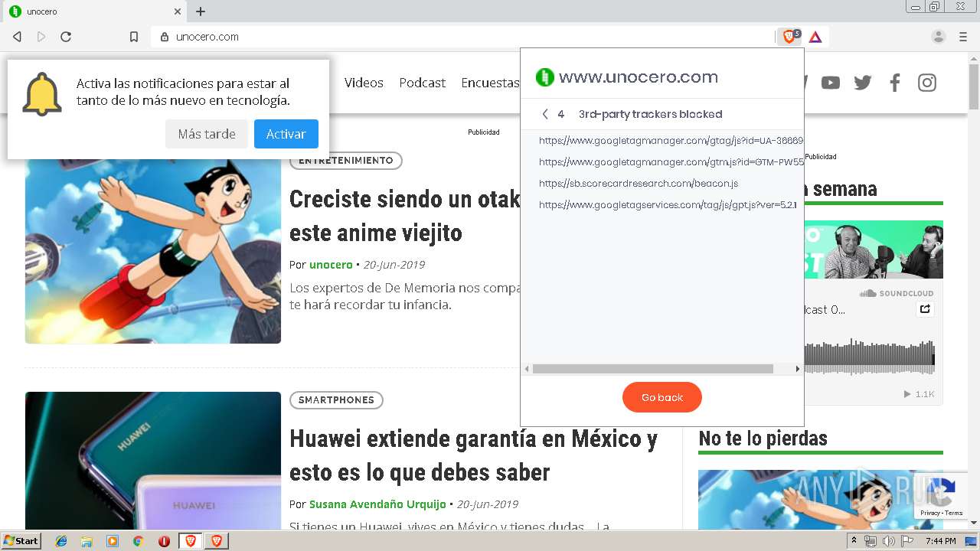Reload the unocero page

(x=66, y=37)
